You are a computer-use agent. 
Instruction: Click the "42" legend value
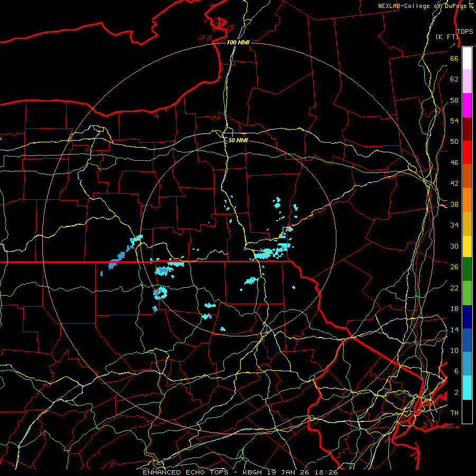pyautogui.click(x=454, y=184)
